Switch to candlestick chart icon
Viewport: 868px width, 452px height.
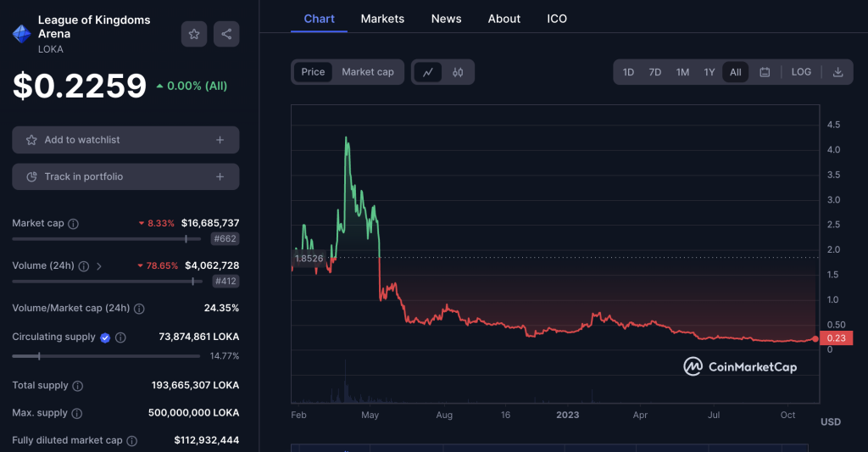(458, 72)
